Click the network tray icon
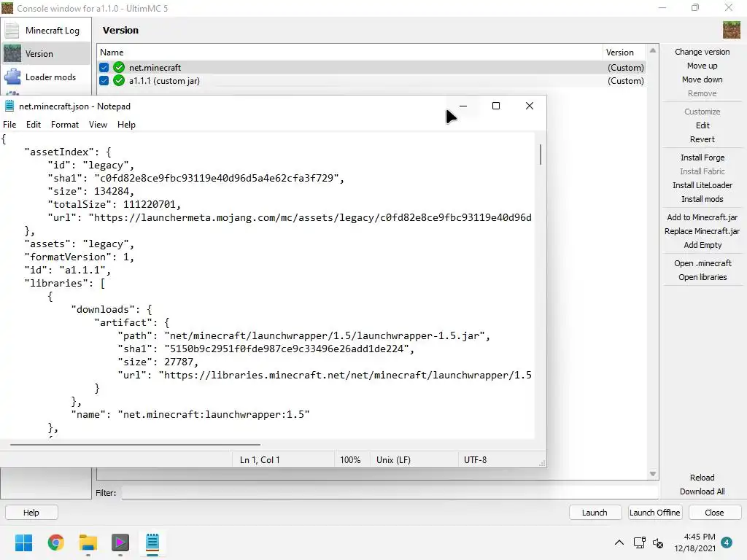The image size is (747, 560). (639, 542)
